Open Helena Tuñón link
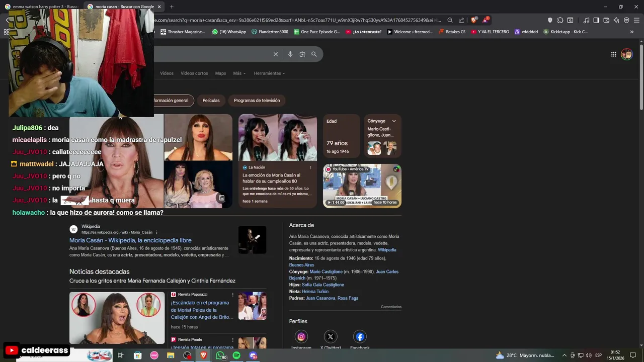The height and width of the screenshot is (362, 644). click(315, 291)
